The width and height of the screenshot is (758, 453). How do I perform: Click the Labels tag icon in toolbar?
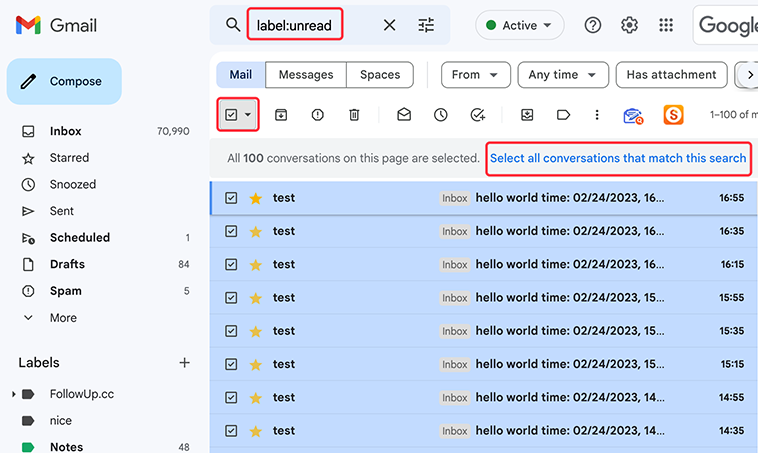564,115
